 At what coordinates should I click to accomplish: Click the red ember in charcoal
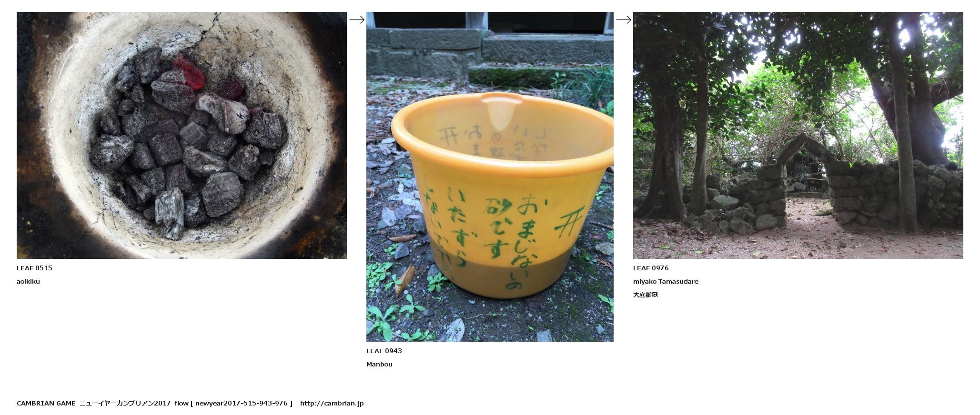coord(188,71)
